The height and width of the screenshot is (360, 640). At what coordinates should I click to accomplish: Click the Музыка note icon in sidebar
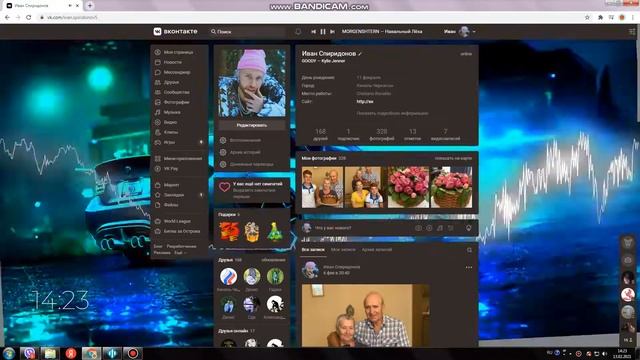(158, 112)
